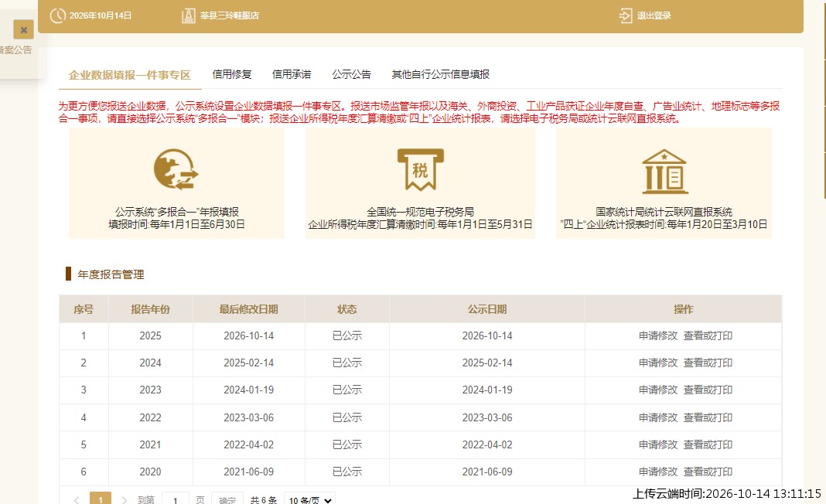
Task: Close the left side panel with X
Action: [x=24, y=30]
